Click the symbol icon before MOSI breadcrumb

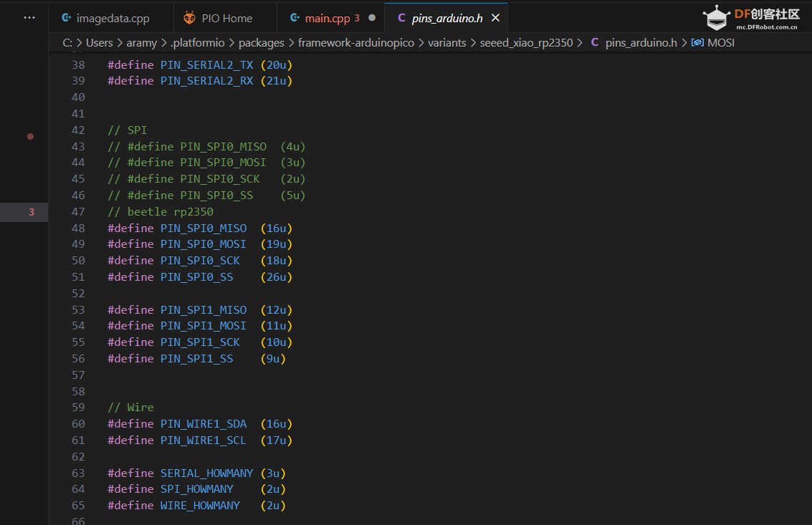click(x=697, y=42)
